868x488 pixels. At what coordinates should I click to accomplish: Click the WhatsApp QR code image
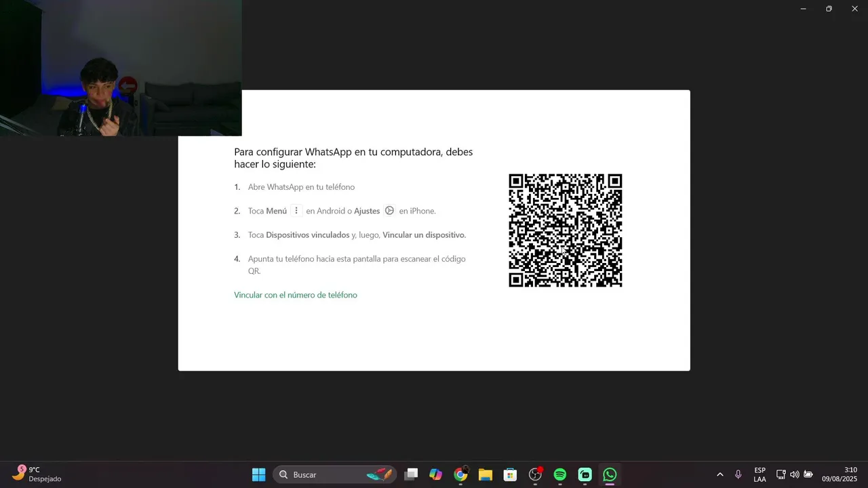point(566,230)
